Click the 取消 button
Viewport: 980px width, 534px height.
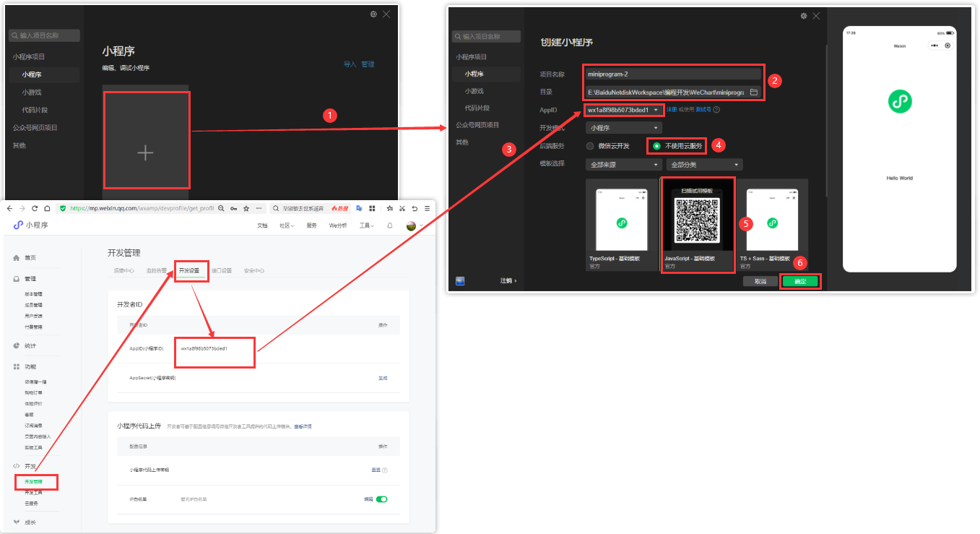coord(760,281)
